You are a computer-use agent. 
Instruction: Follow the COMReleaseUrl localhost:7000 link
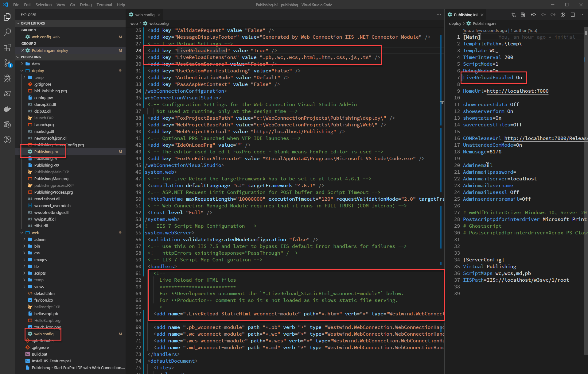[546, 138]
